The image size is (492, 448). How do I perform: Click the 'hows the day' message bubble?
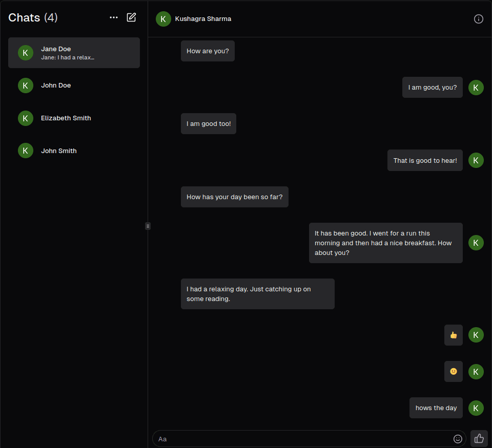coord(436,408)
